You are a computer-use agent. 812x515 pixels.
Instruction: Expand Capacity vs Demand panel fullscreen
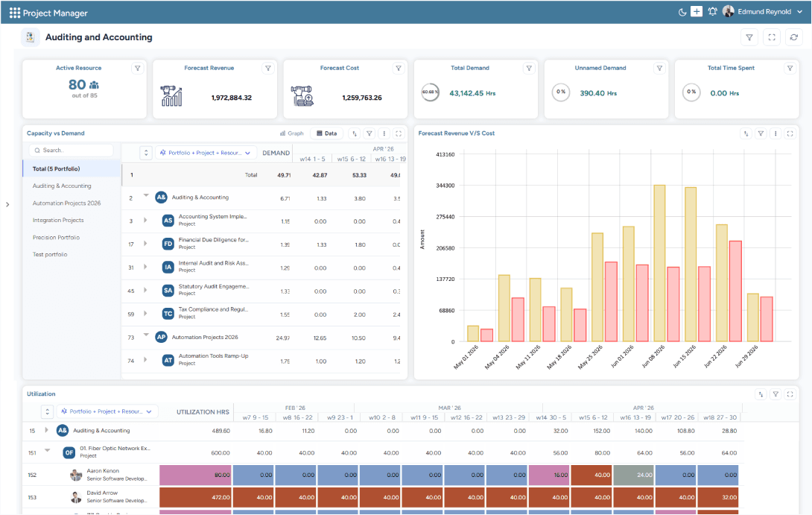tap(399, 133)
